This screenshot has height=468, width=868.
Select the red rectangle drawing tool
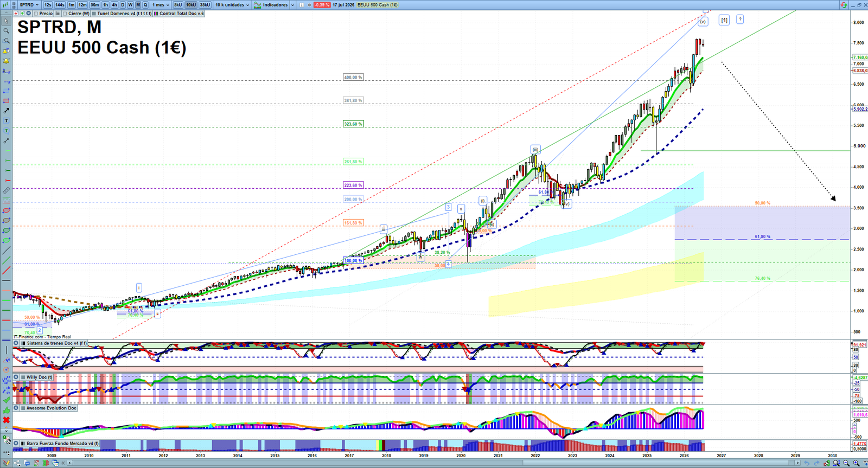point(6,101)
